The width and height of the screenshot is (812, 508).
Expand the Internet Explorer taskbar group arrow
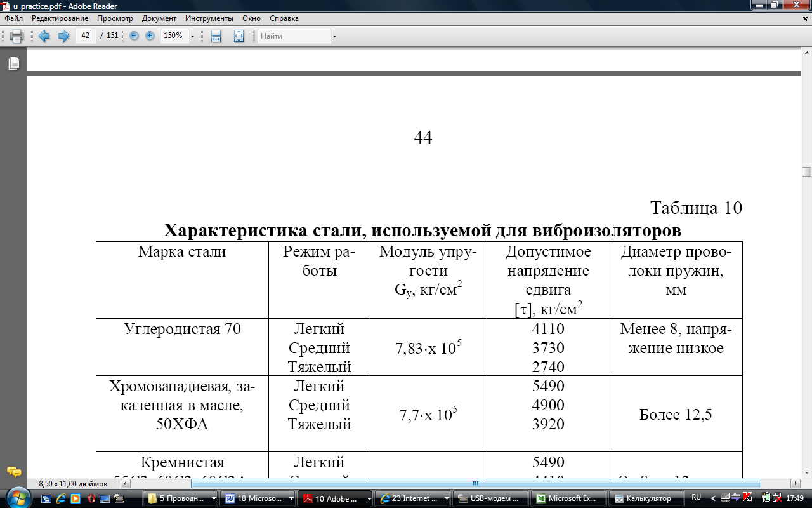click(446, 499)
